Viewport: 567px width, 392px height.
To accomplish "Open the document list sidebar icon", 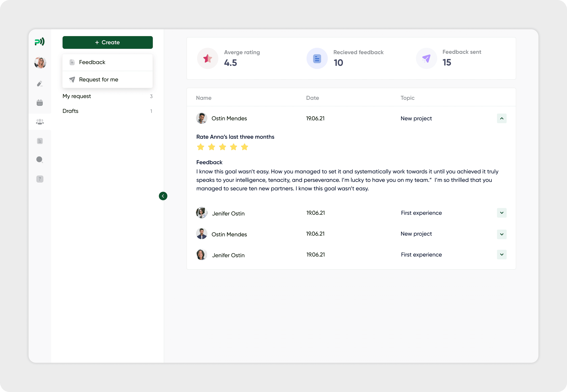I will (x=40, y=141).
